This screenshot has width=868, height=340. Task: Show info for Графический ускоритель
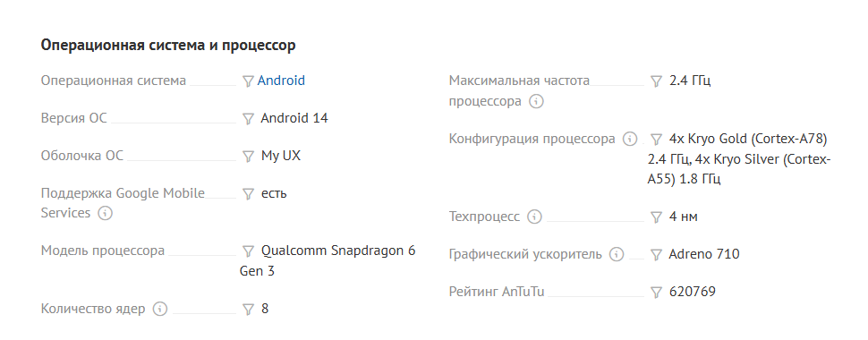point(617,255)
